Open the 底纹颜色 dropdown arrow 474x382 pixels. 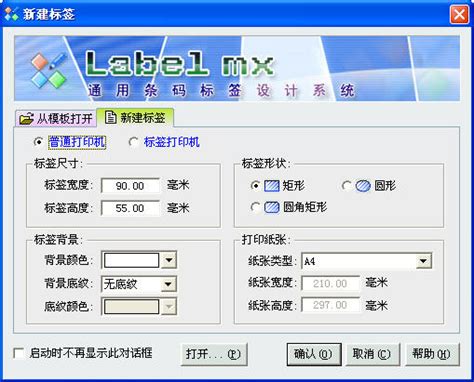tap(169, 307)
